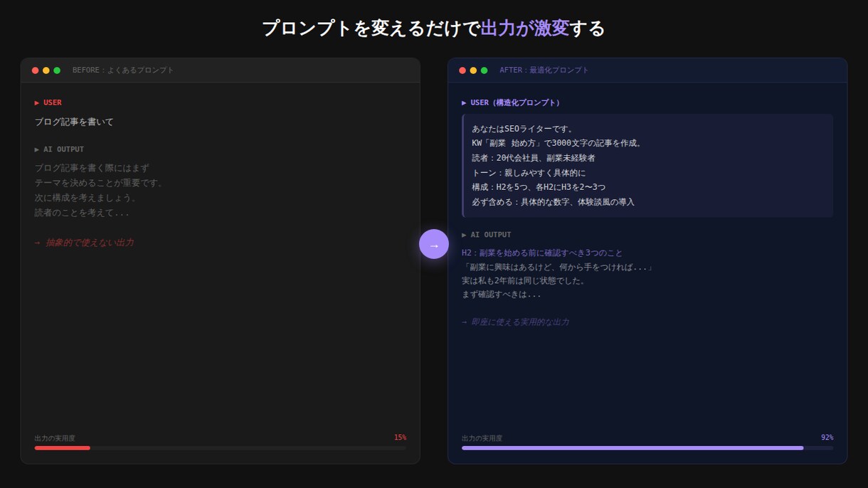Click the red '▶ USER' label

(48, 102)
